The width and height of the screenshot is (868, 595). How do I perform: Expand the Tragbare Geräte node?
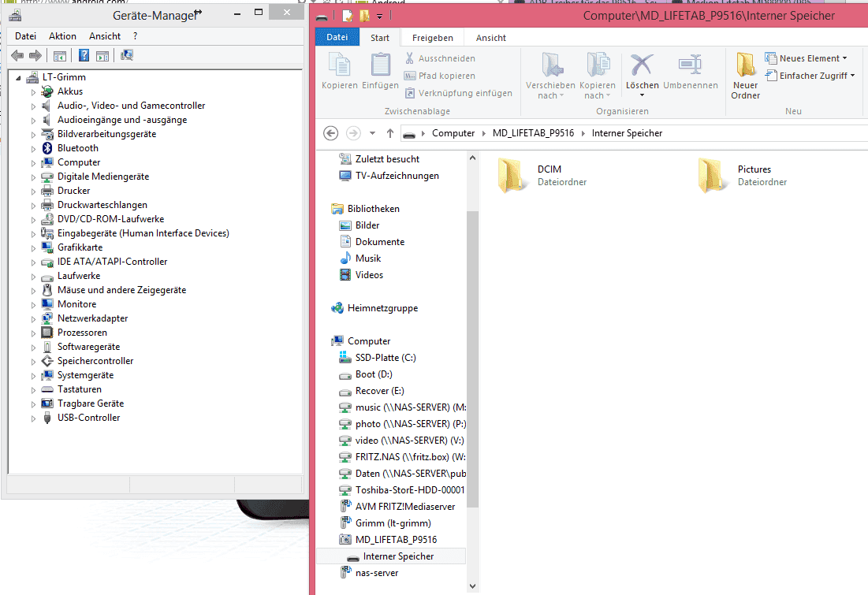tap(33, 404)
